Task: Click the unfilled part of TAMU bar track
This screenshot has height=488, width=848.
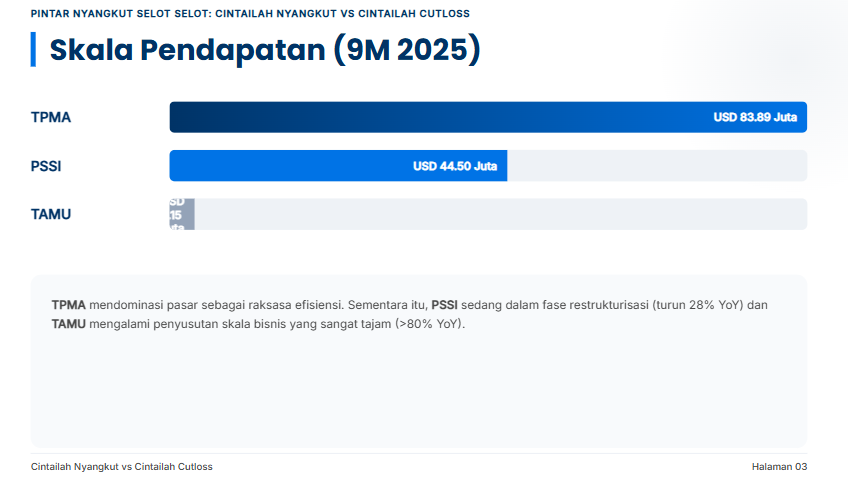Action: [500, 214]
